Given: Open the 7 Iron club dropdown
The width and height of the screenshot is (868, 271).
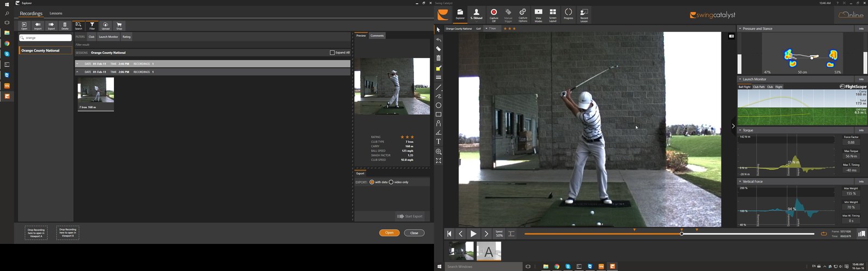Looking at the screenshot, I should pos(492,29).
